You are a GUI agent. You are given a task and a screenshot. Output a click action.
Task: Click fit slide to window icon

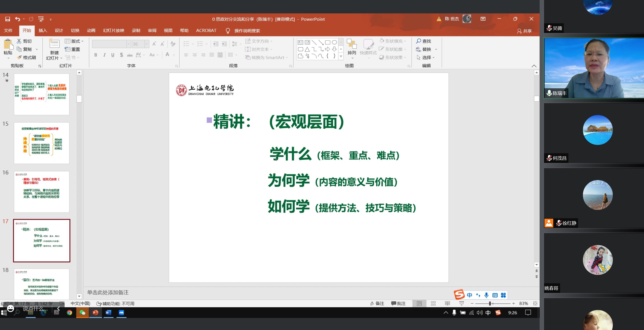pyautogui.click(x=535, y=303)
